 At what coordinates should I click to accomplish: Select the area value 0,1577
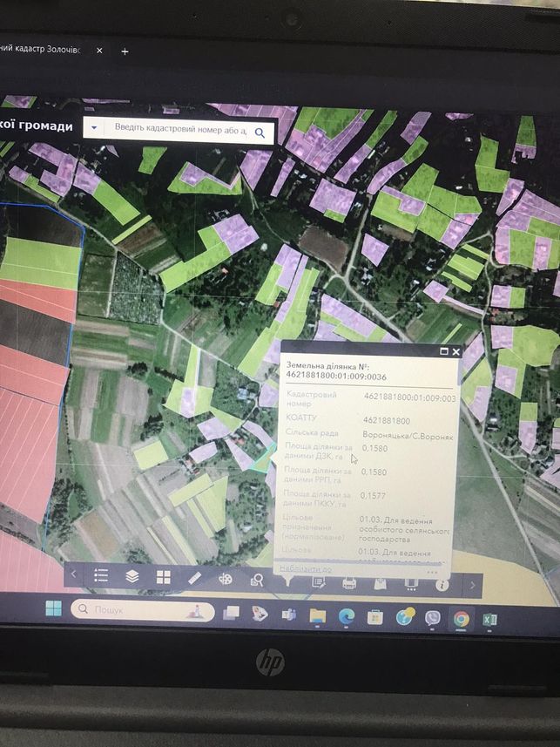pyautogui.click(x=373, y=495)
